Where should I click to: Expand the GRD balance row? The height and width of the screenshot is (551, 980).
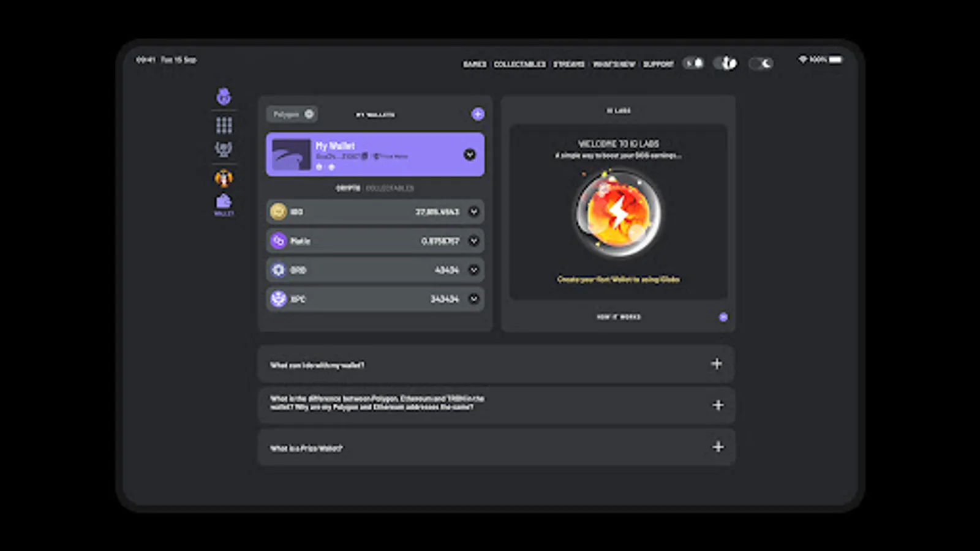coord(473,269)
